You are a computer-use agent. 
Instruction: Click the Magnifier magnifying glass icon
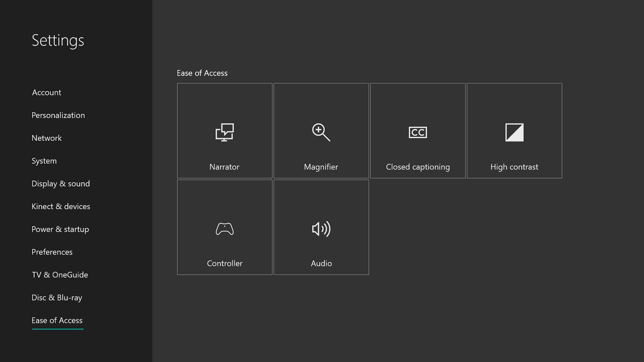pos(321,133)
